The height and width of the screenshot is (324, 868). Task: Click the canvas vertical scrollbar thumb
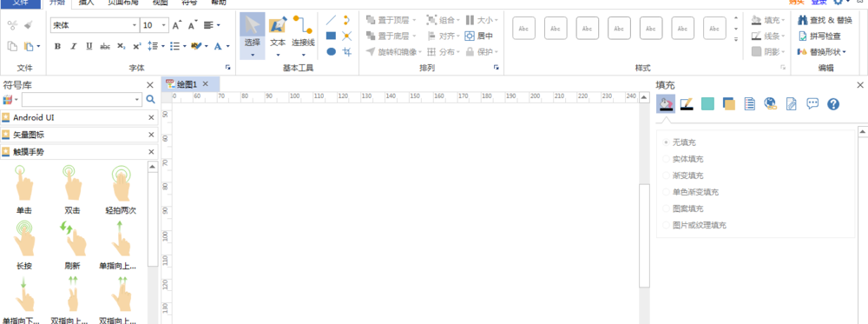pos(644,235)
